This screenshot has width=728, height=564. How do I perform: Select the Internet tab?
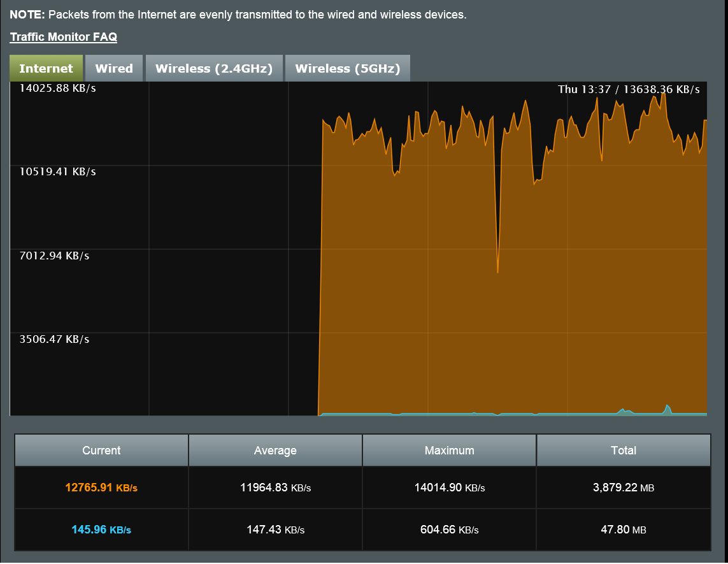tap(46, 68)
